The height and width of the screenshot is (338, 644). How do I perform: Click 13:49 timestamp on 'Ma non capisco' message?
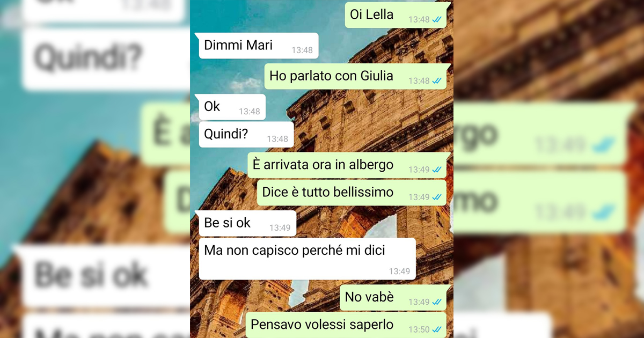coord(399,271)
